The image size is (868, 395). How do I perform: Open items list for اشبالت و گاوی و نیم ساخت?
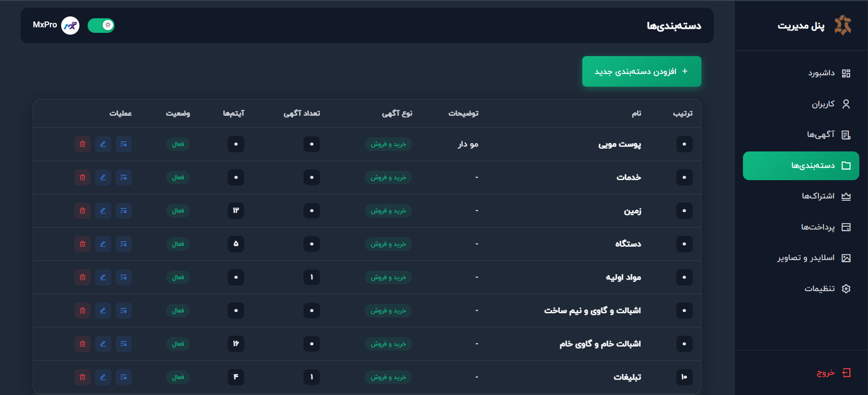click(124, 311)
